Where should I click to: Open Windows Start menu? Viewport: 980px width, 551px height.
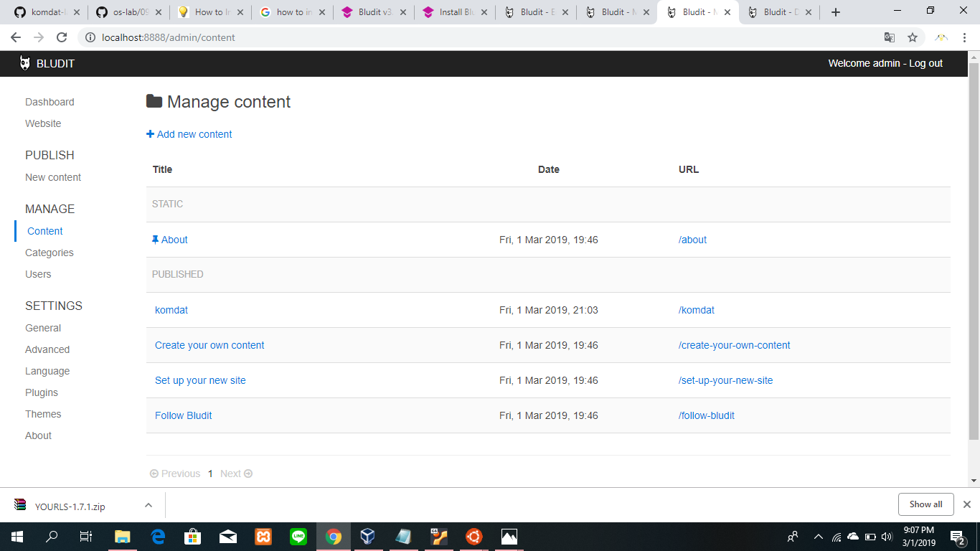coord(17,536)
